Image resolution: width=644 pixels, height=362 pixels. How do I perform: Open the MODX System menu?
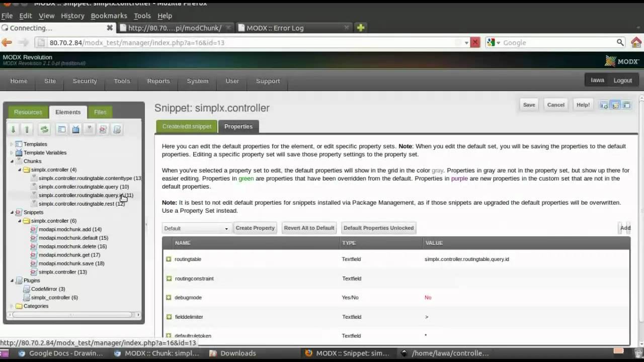[x=198, y=81]
